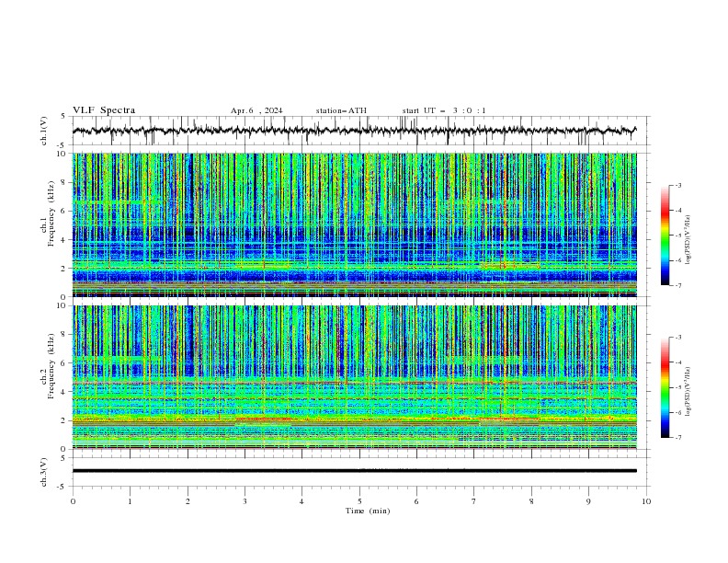The height and width of the screenshot is (563, 728).
Task: Click tick label "1" on the Time axis
Action: click(130, 501)
